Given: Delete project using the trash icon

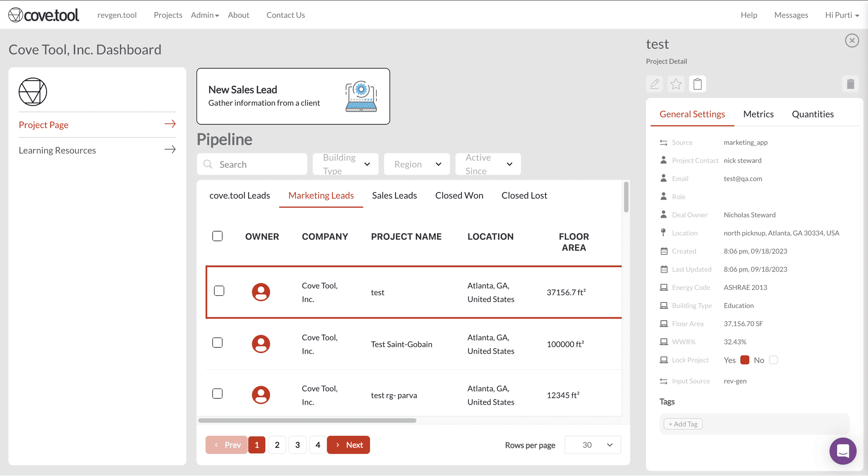Looking at the screenshot, I should [850, 84].
